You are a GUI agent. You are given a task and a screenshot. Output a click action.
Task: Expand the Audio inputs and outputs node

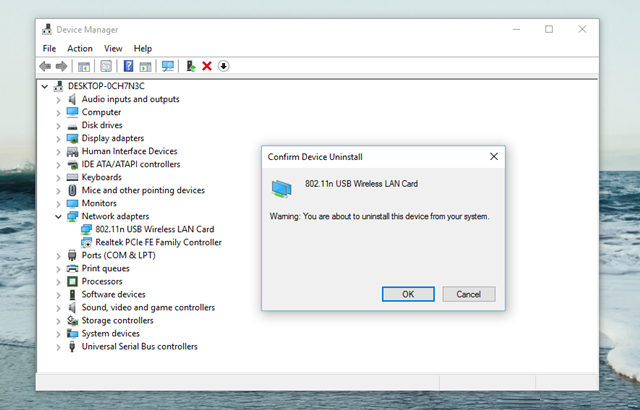58,99
